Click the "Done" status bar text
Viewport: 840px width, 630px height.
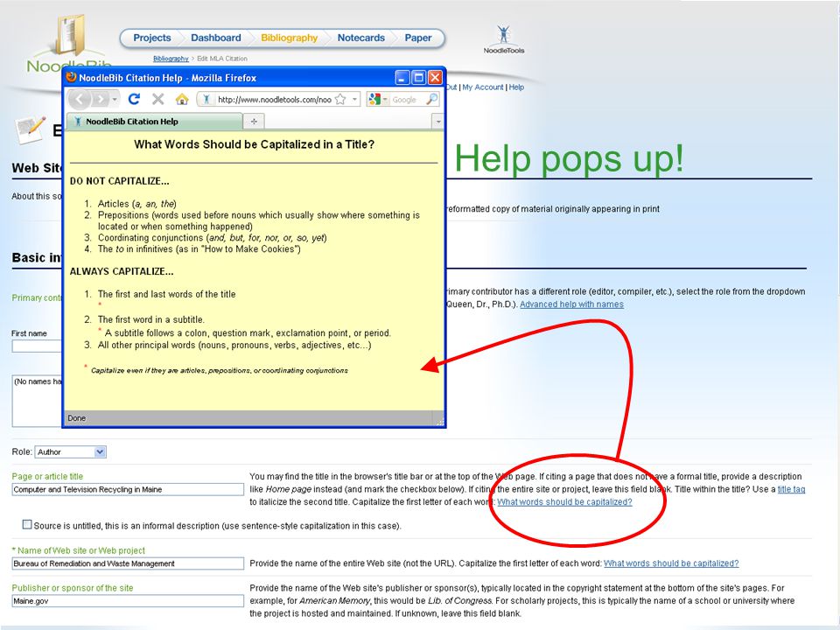pyautogui.click(x=77, y=418)
